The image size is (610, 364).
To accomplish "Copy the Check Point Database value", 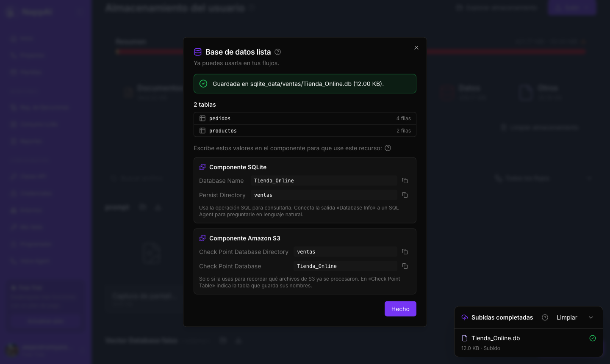I will point(405,266).
